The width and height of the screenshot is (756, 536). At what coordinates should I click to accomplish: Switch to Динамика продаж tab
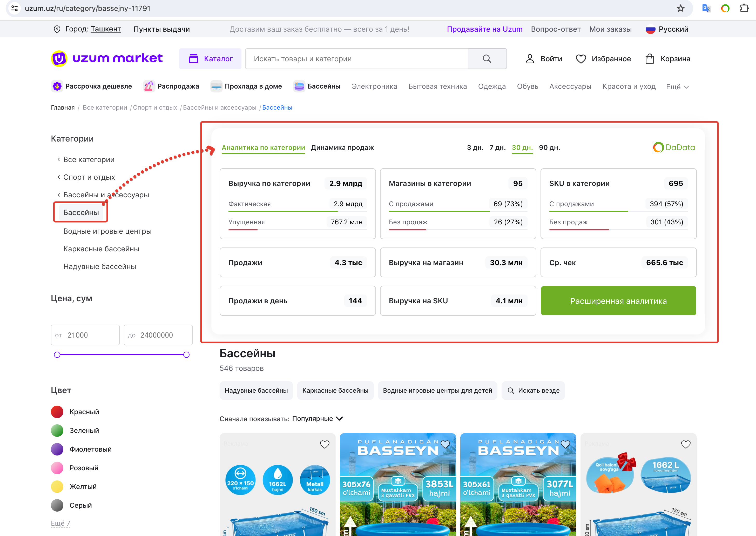342,148
